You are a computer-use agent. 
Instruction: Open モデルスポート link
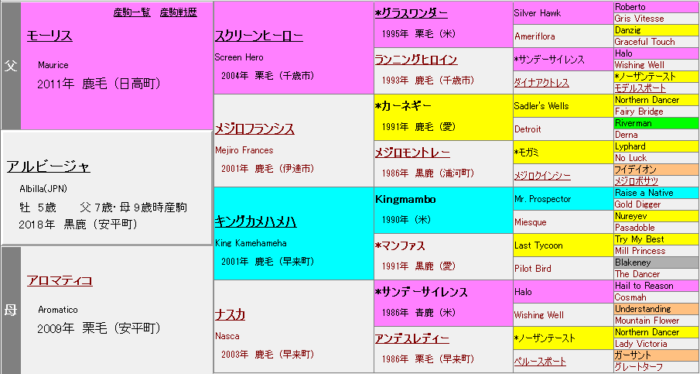pos(640,88)
